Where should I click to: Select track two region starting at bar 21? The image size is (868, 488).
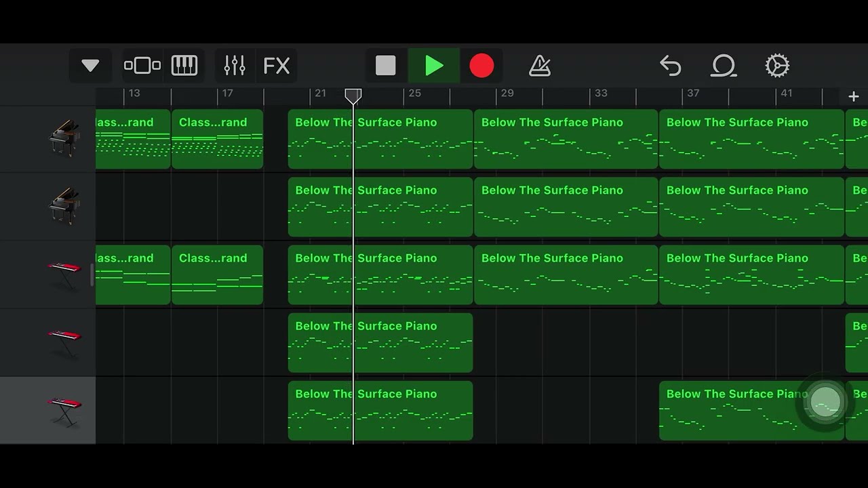(380, 207)
